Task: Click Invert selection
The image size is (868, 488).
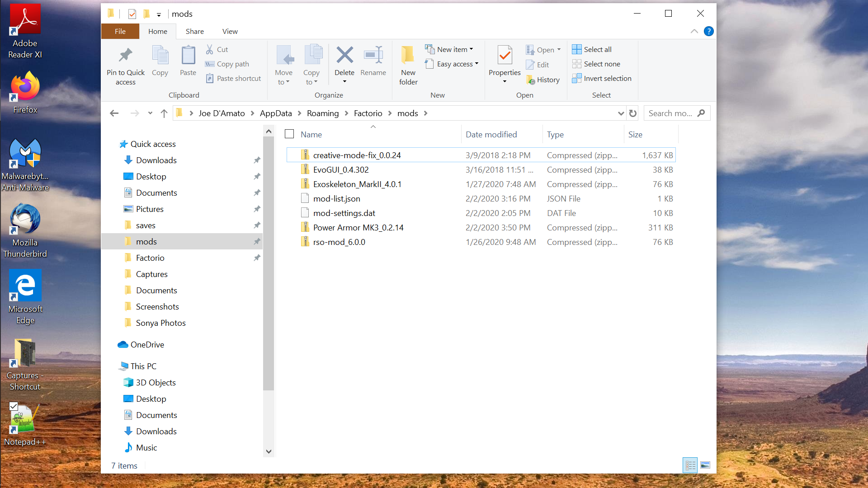Action: pos(602,78)
